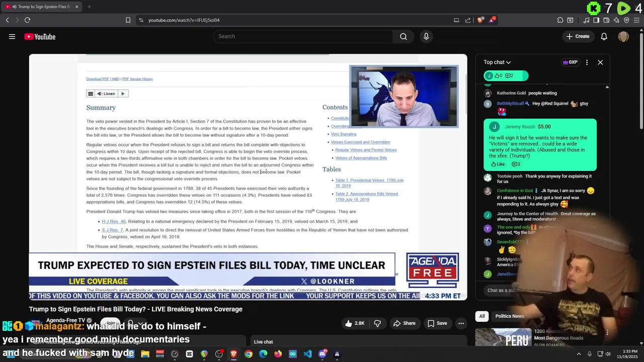Expand the Top chat dropdown
The width and height of the screenshot is (644, 362).
(x=497, y=62)
